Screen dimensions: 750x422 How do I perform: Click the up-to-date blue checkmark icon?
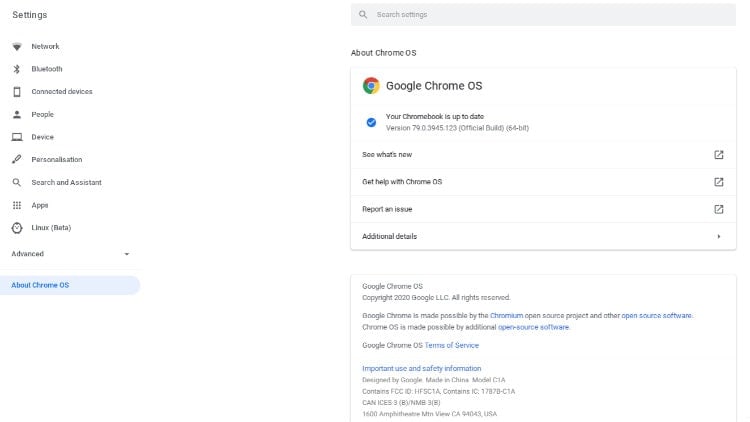[x=371, y=122]
